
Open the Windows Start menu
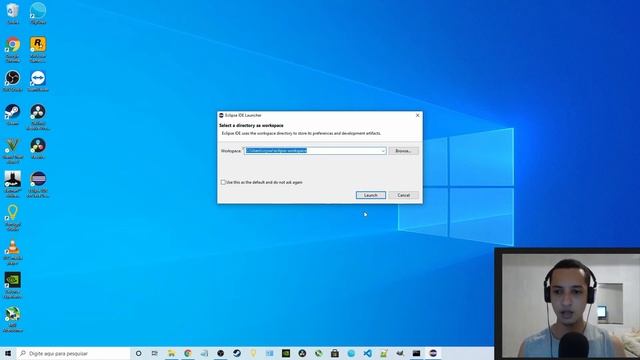pos(8,353)
